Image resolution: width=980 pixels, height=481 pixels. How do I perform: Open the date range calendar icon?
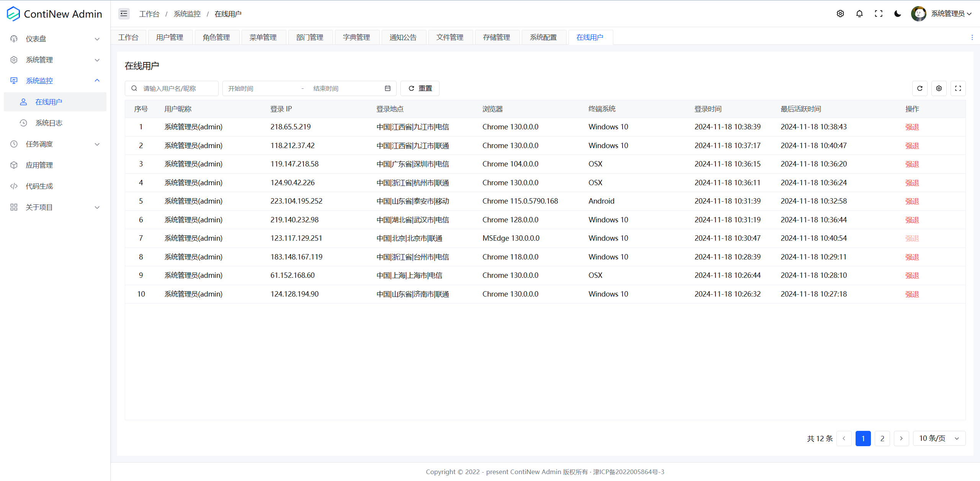click(x=387, y=88)
